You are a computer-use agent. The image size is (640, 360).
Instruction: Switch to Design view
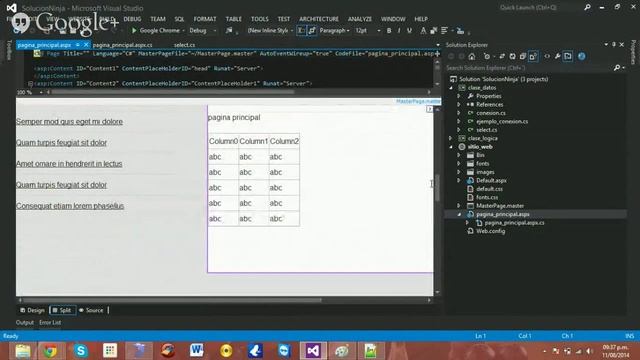[x=32, y=310]
